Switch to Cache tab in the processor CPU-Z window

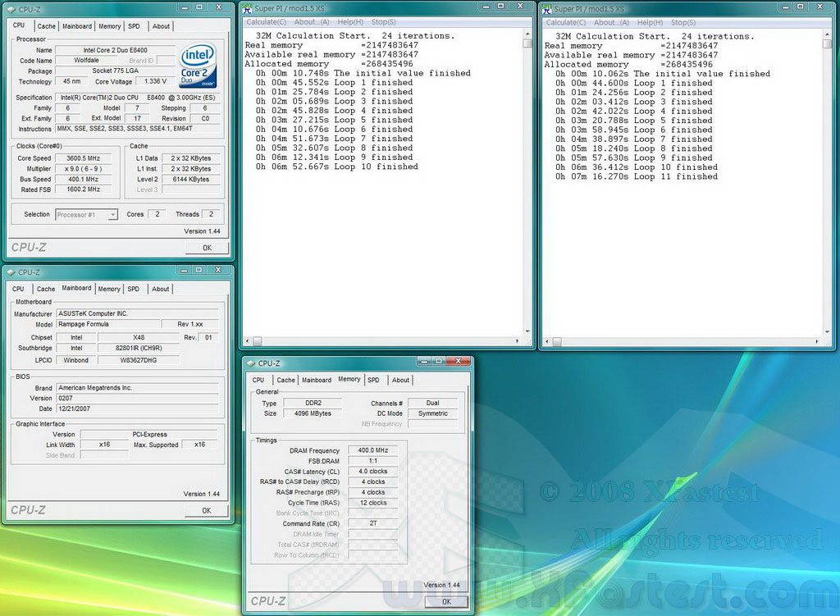(x=47, y=26)
